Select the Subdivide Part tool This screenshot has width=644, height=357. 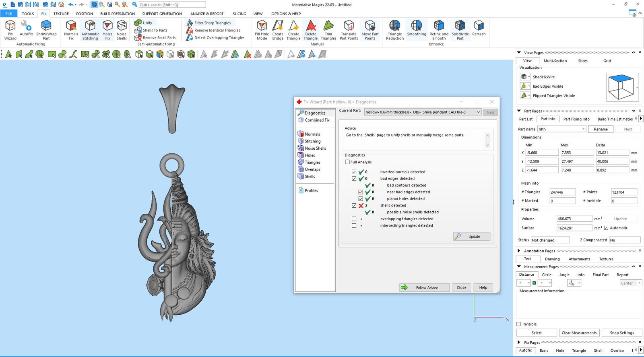coord(460,30)
